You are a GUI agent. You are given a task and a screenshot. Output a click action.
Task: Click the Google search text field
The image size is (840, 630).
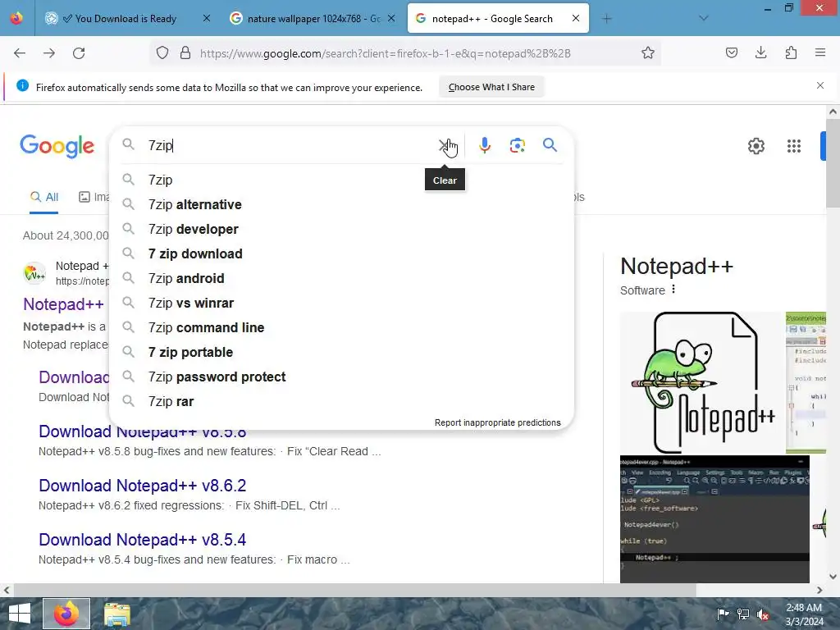(x=290, y=145)
